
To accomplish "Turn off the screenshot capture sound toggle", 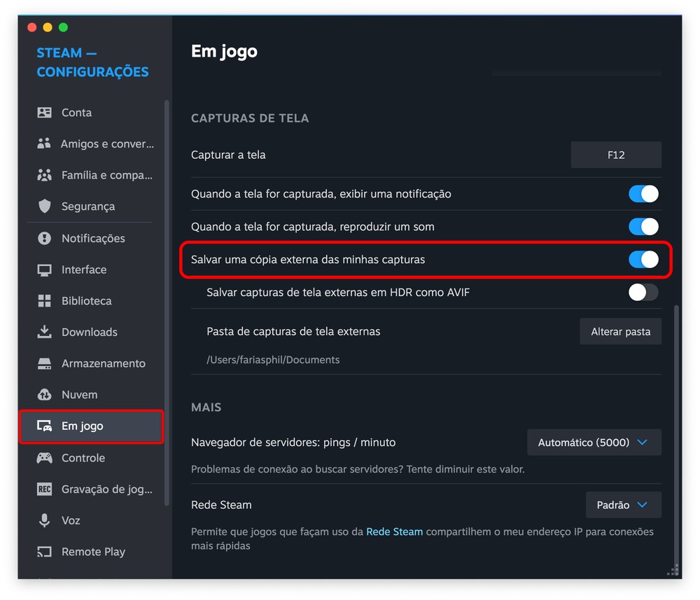I will click(x=643, y=227).
